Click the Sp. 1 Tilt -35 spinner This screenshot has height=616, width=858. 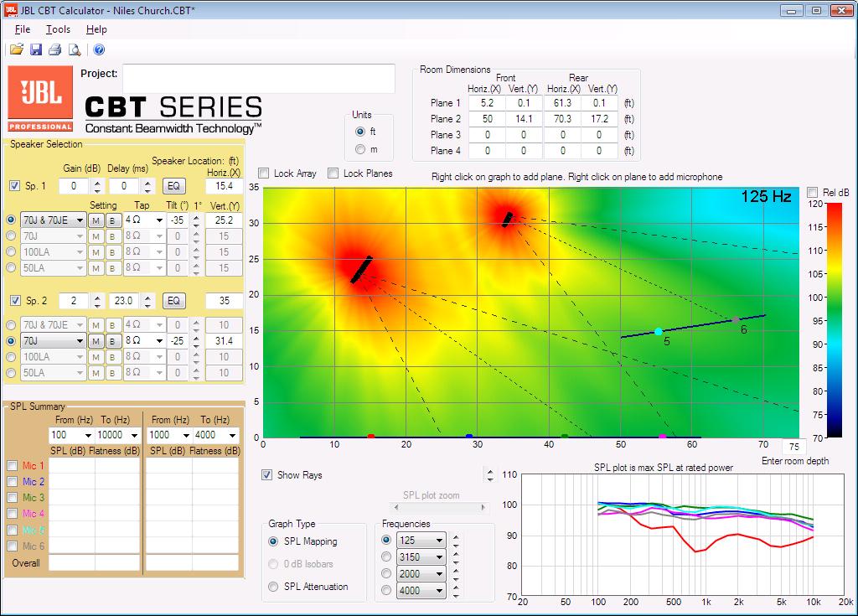[196, 220]
